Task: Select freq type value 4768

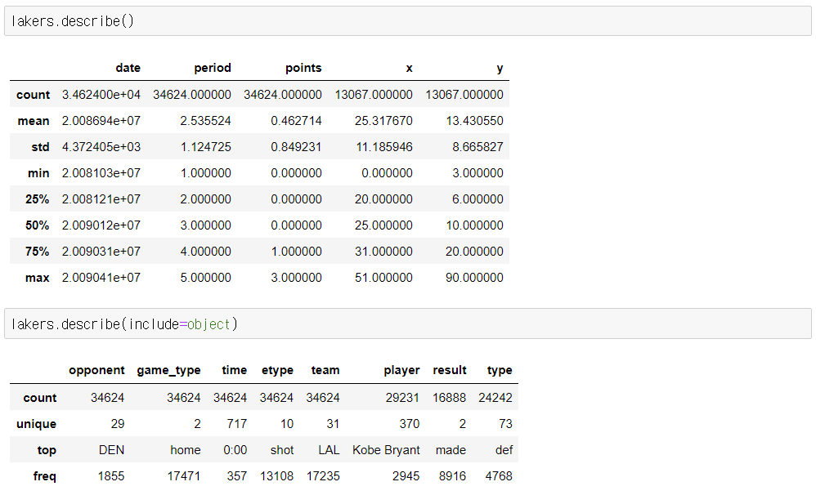Action: tap(499, 476)
